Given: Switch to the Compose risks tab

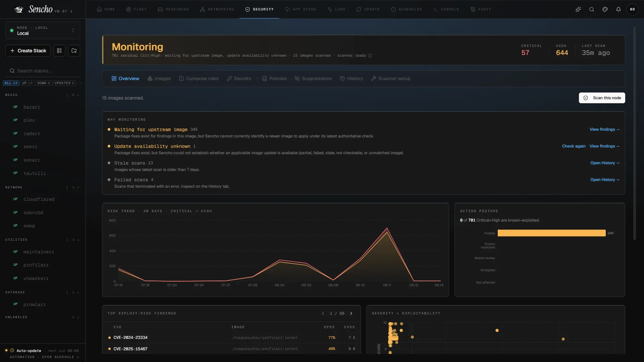Looking at the screenshot, I should tap(199, 79).
